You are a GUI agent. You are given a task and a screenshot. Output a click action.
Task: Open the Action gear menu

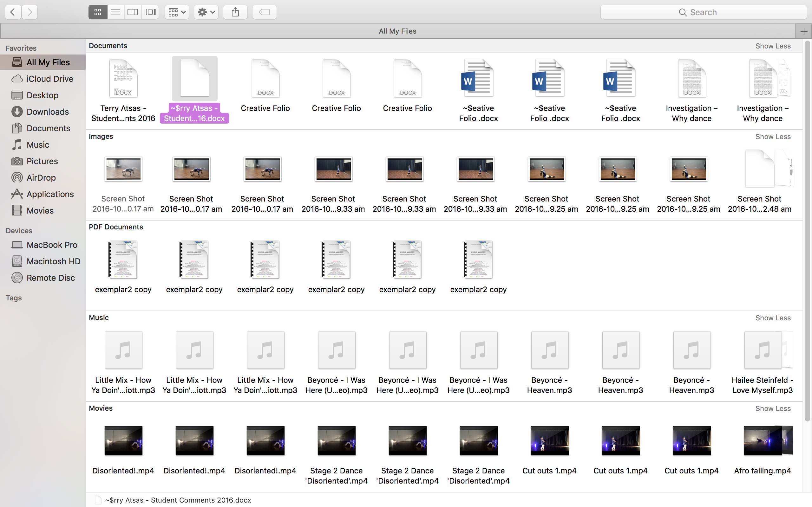206,12
